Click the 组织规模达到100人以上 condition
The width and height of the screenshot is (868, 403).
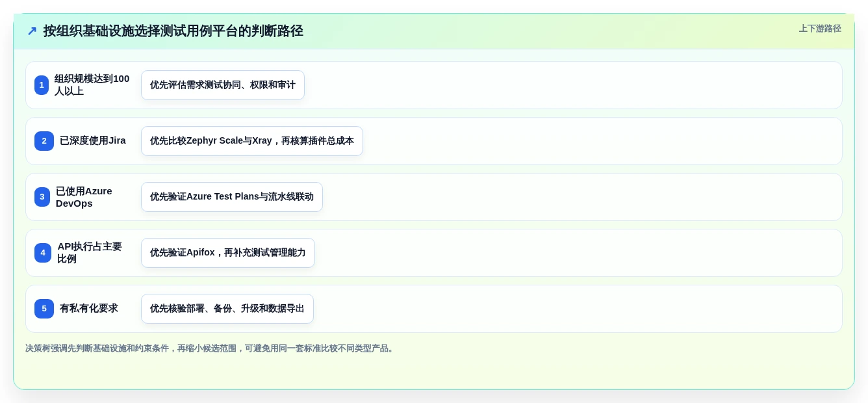click(x=92, y=85)
